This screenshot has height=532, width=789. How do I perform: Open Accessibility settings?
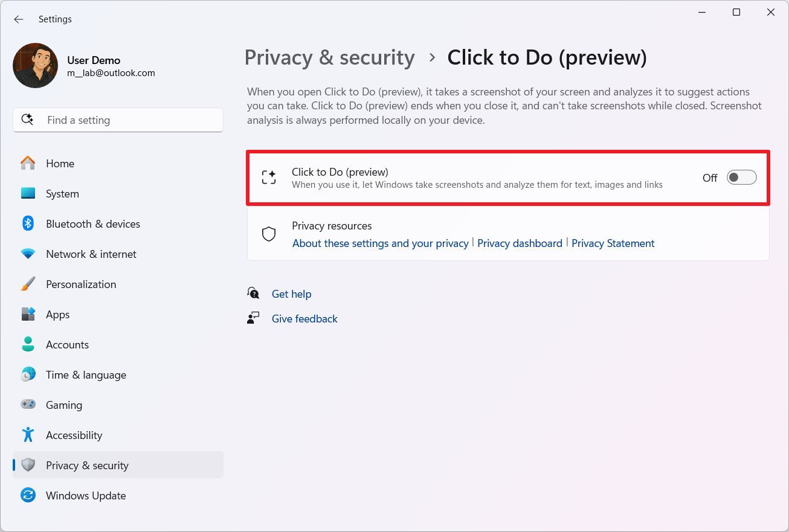74,435
